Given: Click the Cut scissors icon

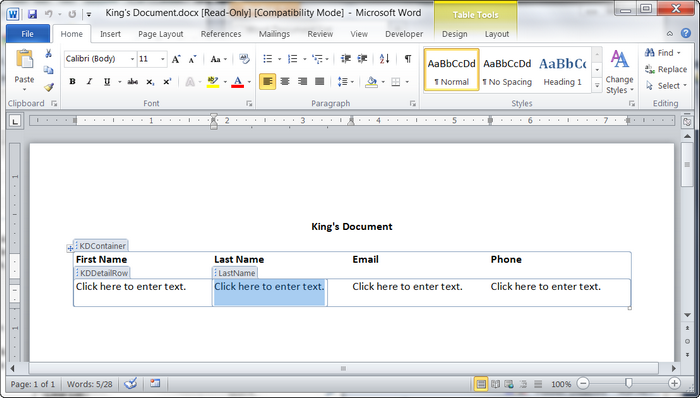Looking at the screenshot, I should [x=49, y=54].
